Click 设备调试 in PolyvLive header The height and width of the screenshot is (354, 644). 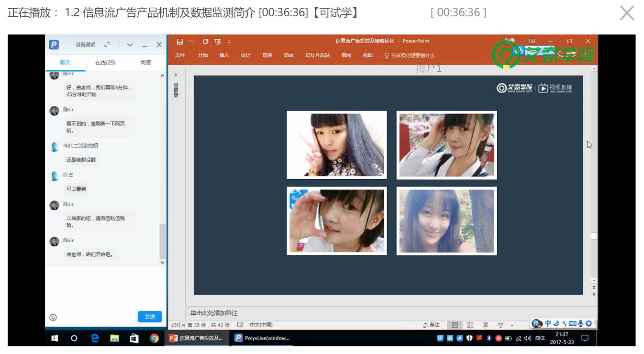coord(86,45)
